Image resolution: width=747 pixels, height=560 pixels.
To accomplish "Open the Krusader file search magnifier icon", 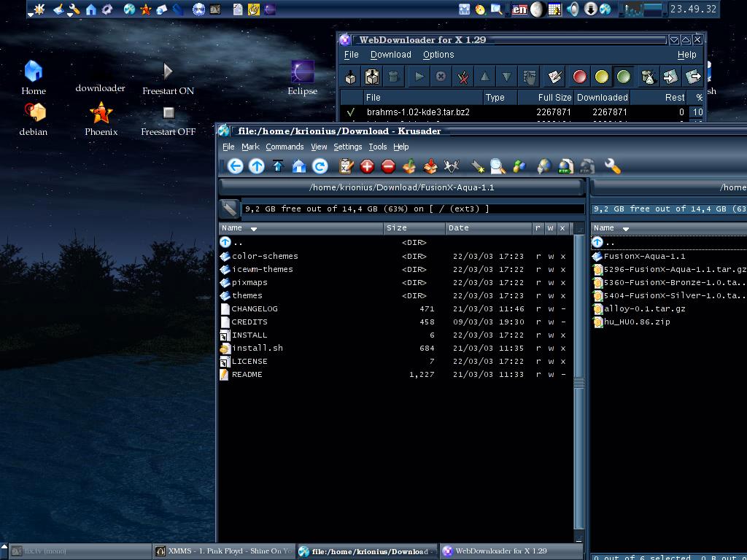I will pyautogui.click(x=498, y=166).
